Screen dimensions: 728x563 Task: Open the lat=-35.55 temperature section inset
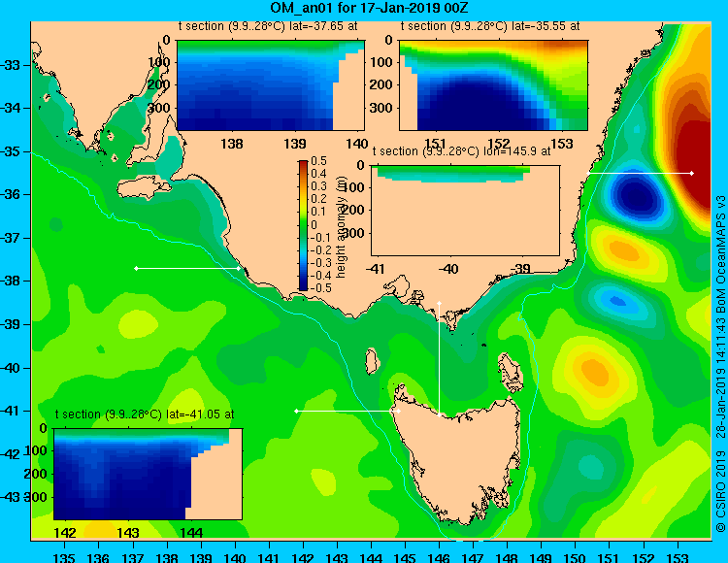[493, 85]
